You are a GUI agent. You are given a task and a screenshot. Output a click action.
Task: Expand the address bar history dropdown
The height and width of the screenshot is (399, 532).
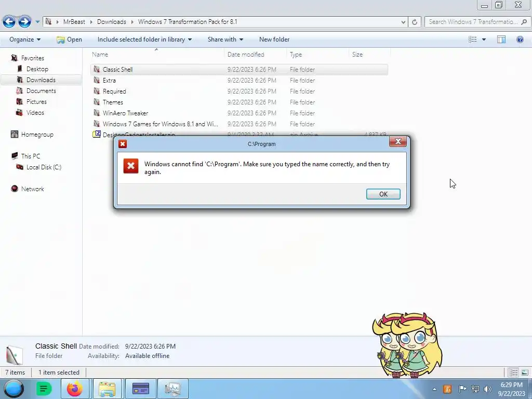[x=403, y=22]
